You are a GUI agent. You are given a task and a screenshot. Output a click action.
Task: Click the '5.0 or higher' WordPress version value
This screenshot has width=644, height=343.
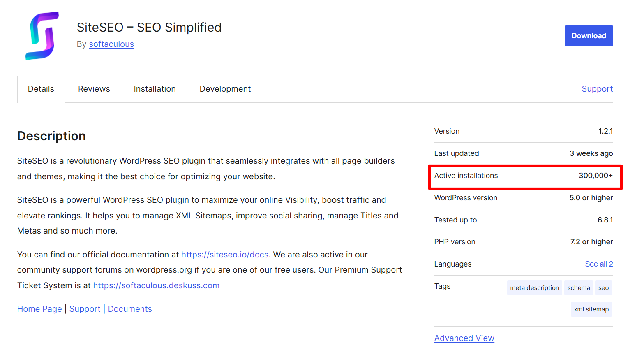tap(591, 198)
